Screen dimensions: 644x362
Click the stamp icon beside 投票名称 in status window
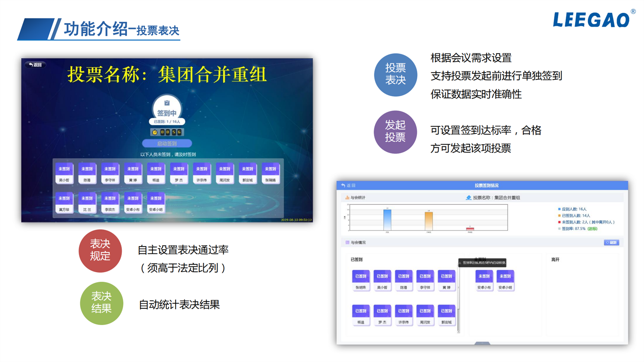[x=468, y=198]
